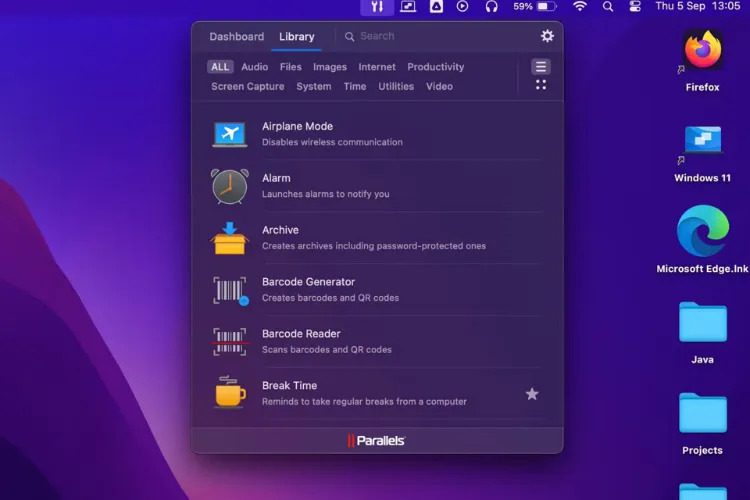Viewport: 750px width, 500px height.
Task: Switch to grid view layout
Action: point(541,85)
